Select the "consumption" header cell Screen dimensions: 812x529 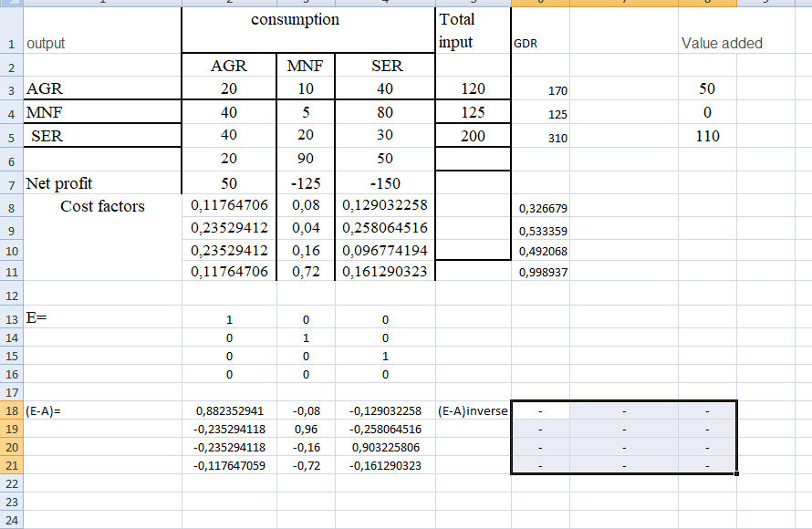(295, 20)
